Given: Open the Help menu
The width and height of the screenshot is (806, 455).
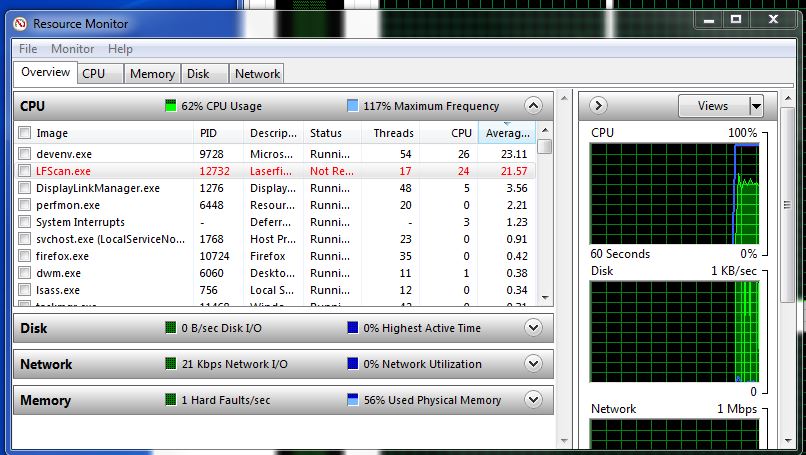Looking at the screenshot, I should pos(120,49).
